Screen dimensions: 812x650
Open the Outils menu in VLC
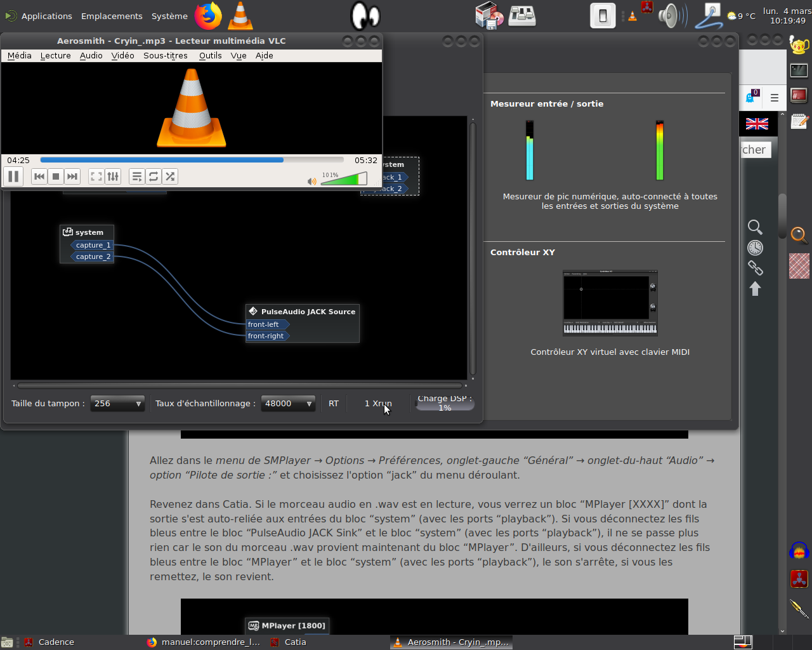coord(211,56)
